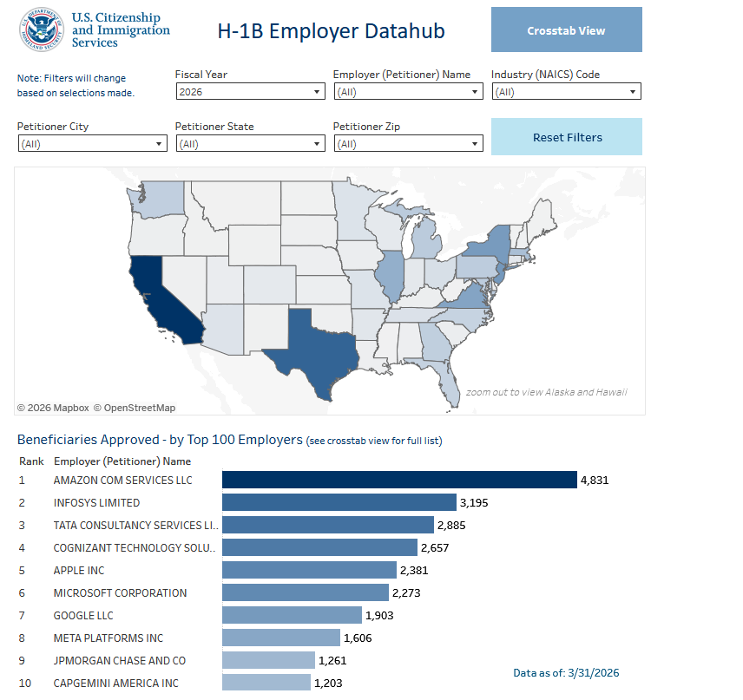
Task: Click the Infosys Limited bar
Action: (339, 502)
